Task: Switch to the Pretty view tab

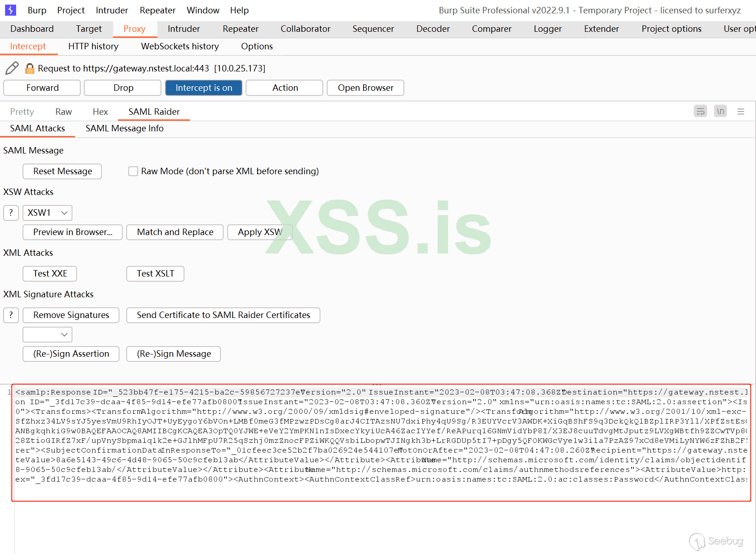Action: 22,112
